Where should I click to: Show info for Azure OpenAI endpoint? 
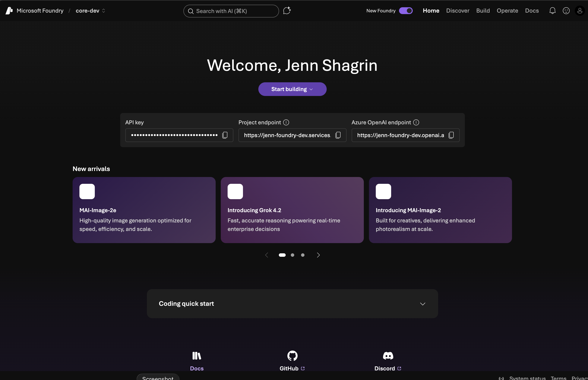(x=416, y=122)
